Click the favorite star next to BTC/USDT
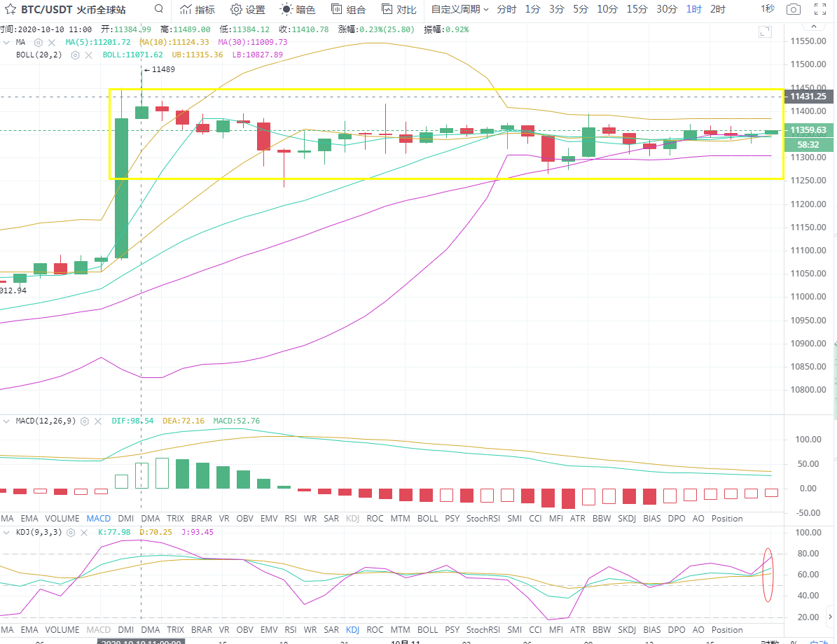The width and height of the screenshot is (837, 644). (x=10, y=9)
